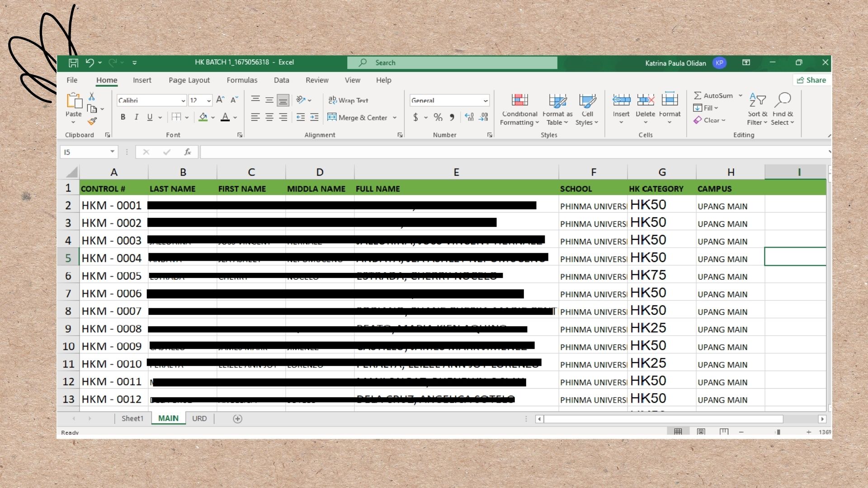
Task: Toggle Wrap Text on selected cell
Action: (348, 100)
